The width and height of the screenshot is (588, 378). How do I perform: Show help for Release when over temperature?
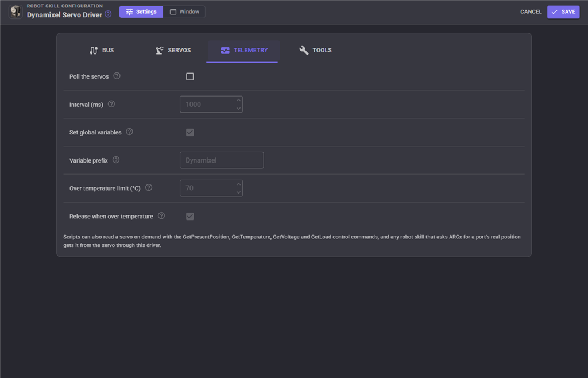click(x=161, y=215)
